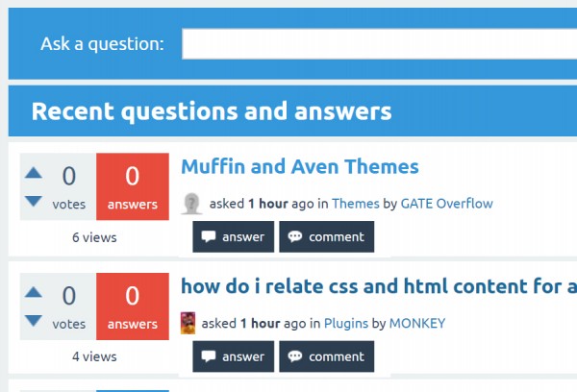Click the 0 answers box for Muffin question
Image resolution: width=577 pixels, height=392 pixels.
pos(133,186)
